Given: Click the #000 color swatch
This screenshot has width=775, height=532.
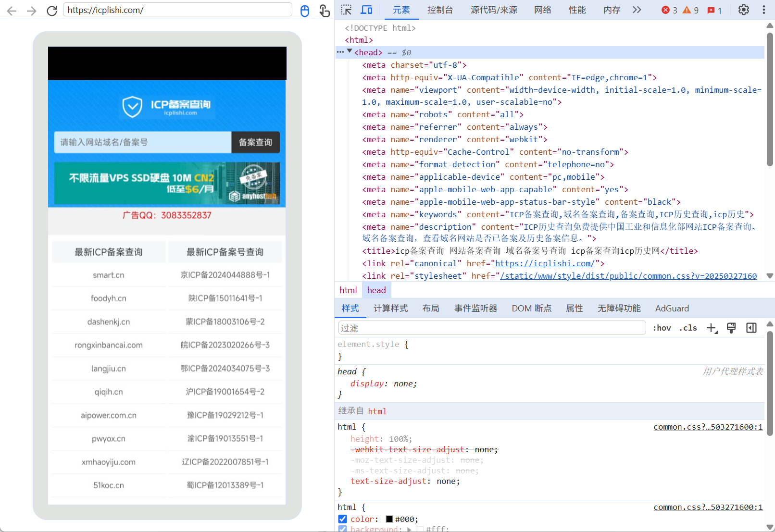Looking at the screenshot, I should click(389, 519).
